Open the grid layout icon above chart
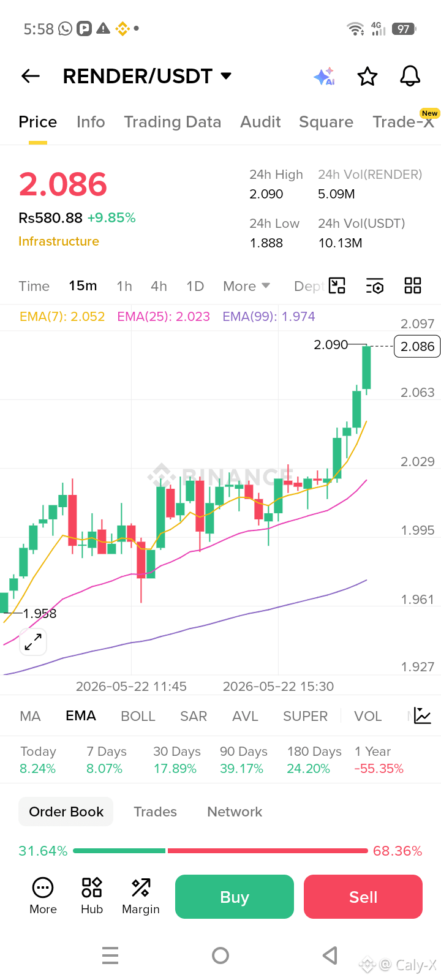441x980 pixels. click(413, 285)
